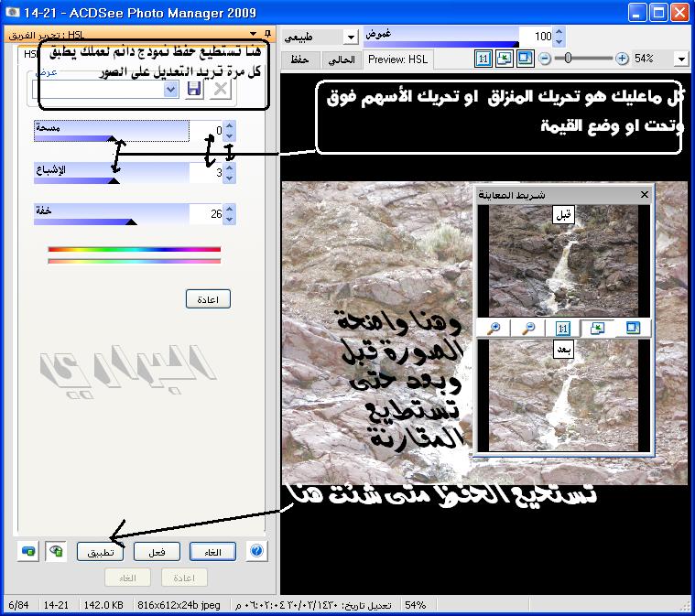The width and height of the screenshot is (695, 616).
Task: Click zoom in magnifier in preview bar
Action: pyautogui.click(x=493, y=329)
